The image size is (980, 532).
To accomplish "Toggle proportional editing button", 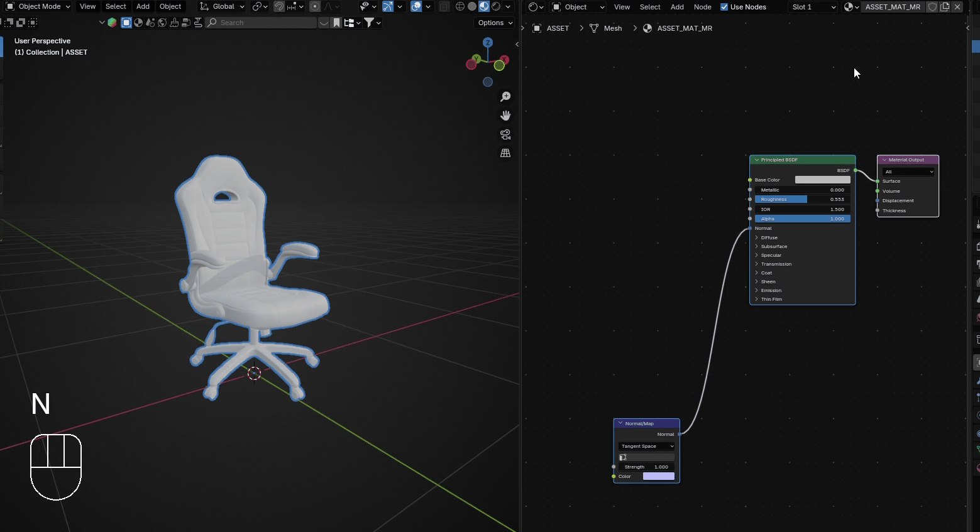I will [315, 6].
